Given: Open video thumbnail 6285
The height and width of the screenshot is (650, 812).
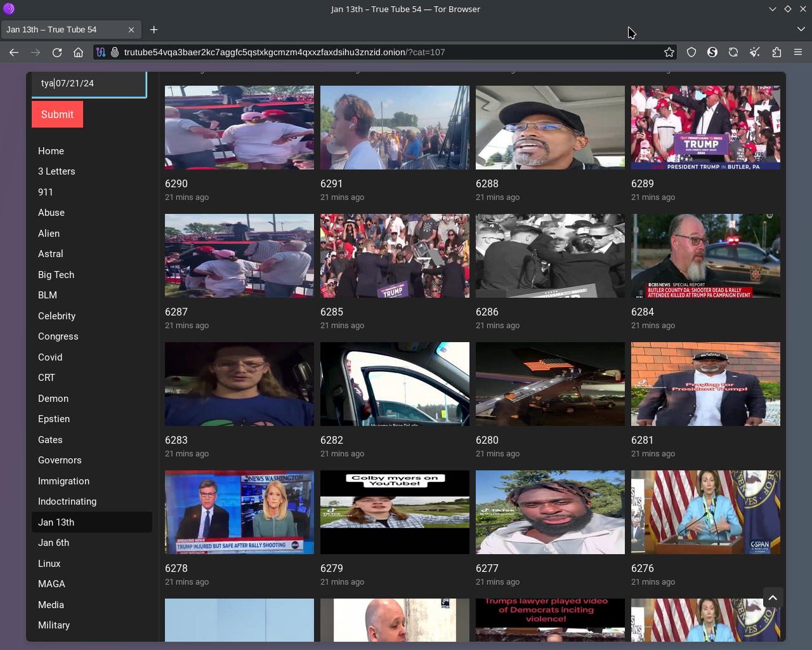Looking at the screenshot, I should pos(395,256).
